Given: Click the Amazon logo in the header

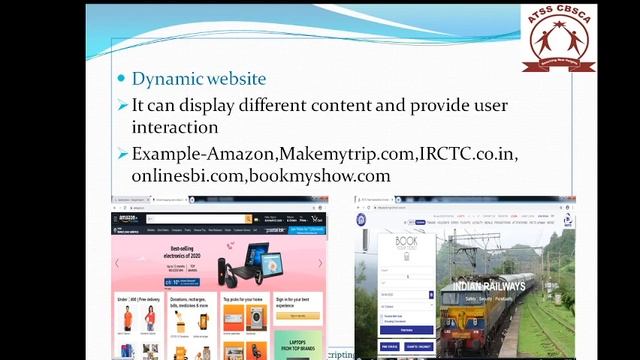Looking at the screenshot, I should pos(128,219).
